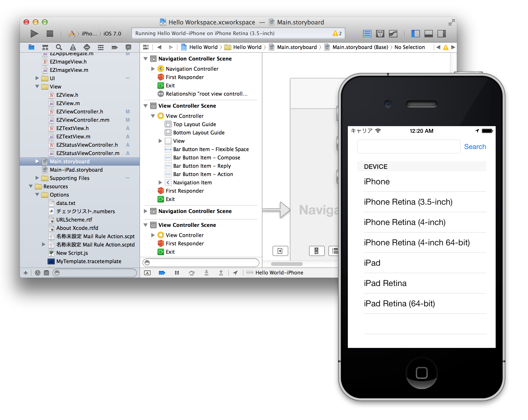Click the Stop button in Xcode toolbar
Viewport: 528px width, 420px height.
coord(50,33)
